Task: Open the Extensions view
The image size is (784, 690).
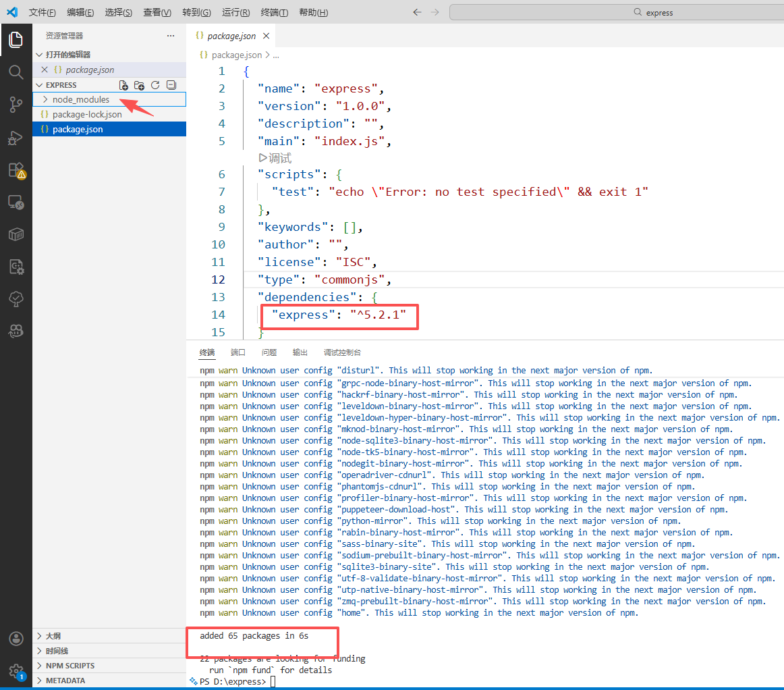Action: (x=16, y=170)
